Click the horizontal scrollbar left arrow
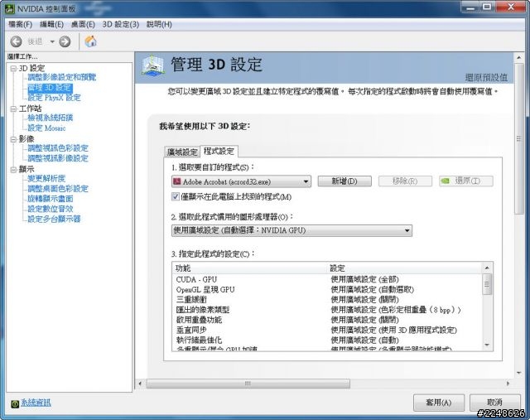Viewport: 530px width, 420px height. [141, 384]
